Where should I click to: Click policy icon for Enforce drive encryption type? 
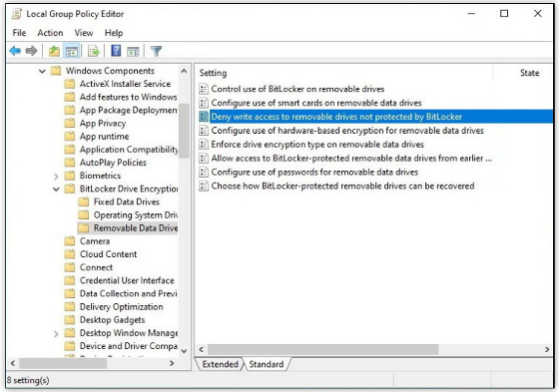pyautogui.click(x=204, y=145)
